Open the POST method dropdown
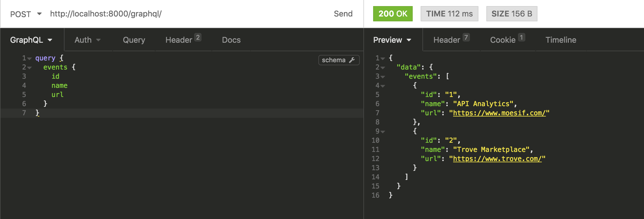 (26, 14)
